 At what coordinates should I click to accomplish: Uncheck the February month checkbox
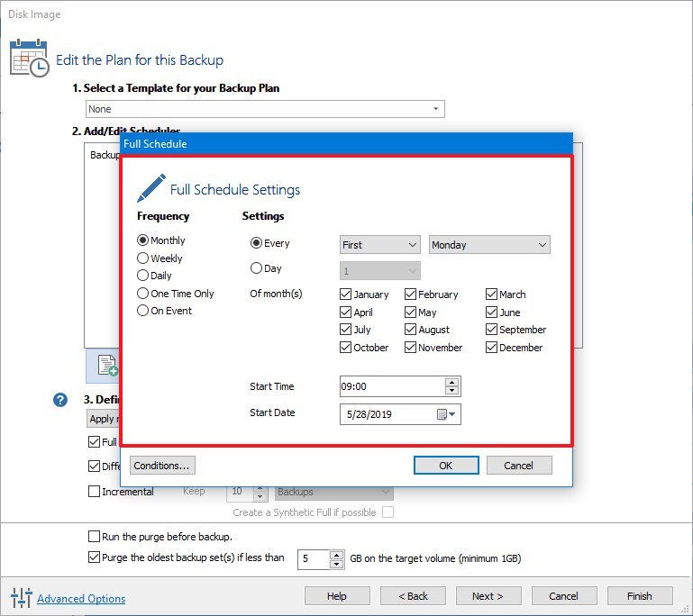[410, 294]
